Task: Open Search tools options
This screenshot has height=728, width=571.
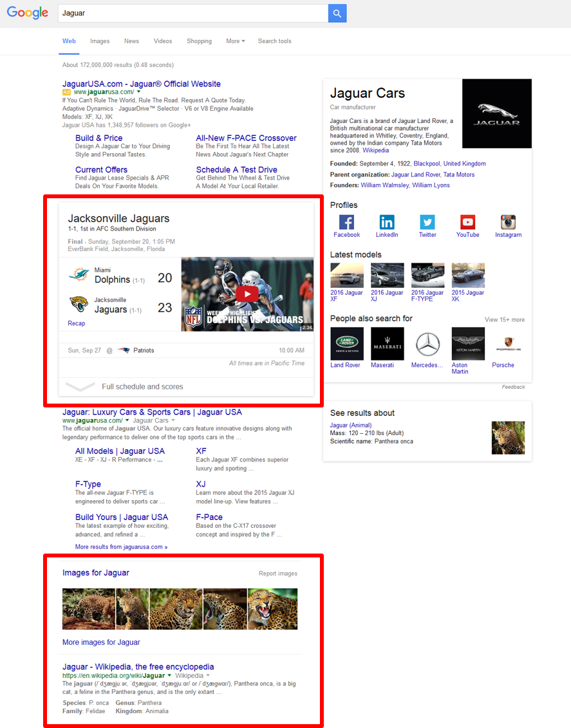Action: [x=274, y=41]
